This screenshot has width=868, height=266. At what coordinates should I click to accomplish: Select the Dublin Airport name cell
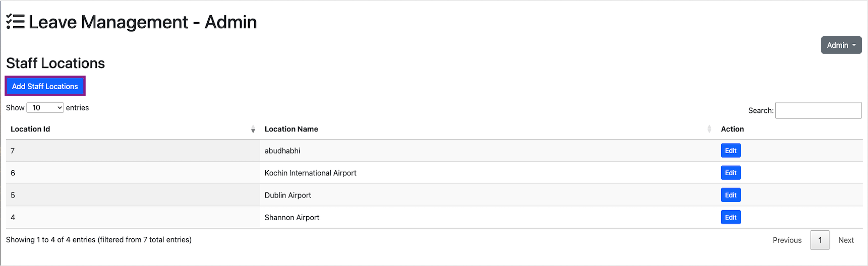pos(288,195)
